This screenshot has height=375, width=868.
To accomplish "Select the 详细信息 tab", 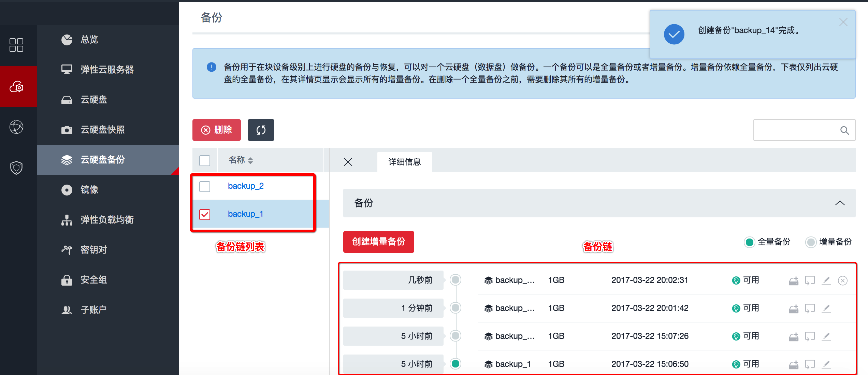I will coord(404,162).
